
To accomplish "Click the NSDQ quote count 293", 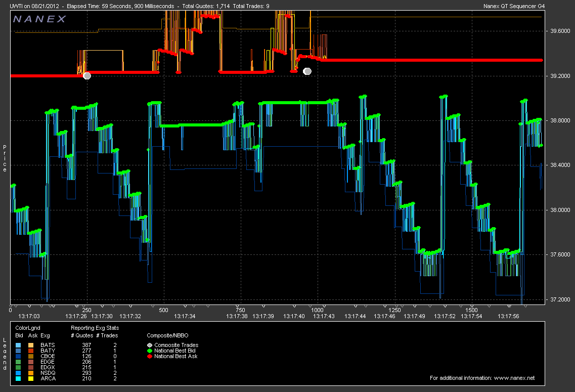I will tap(86, 373).
